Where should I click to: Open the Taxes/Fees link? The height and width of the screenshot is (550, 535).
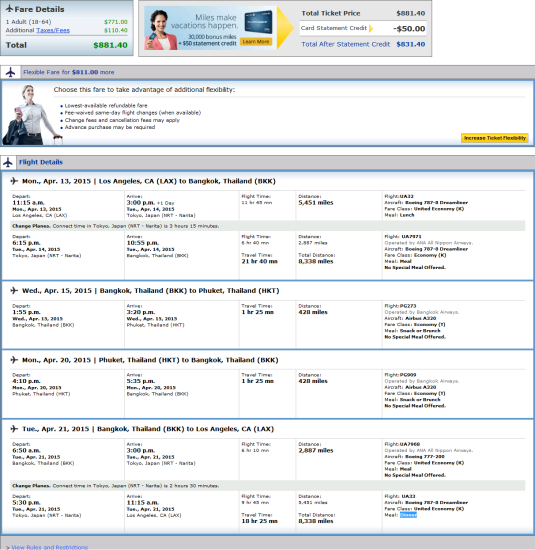click(53, 31)
